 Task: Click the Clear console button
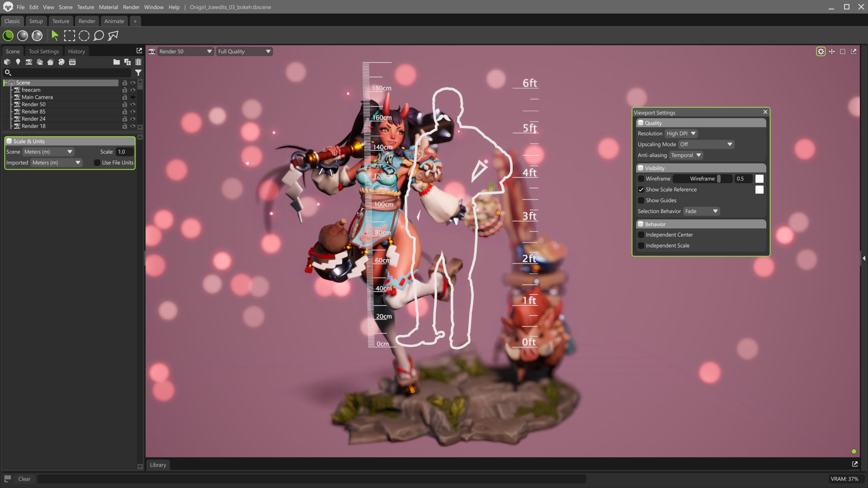click(x=24, y=479)
